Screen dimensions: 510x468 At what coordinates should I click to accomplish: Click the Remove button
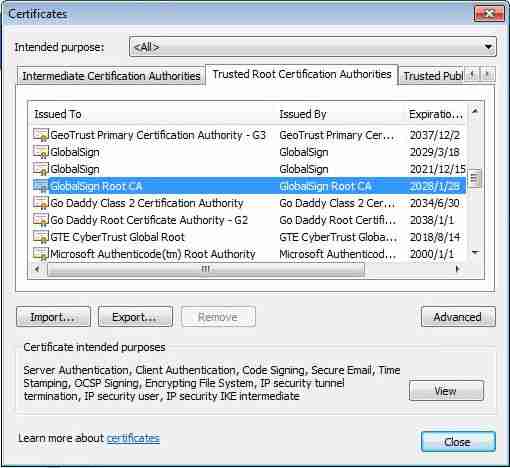coord(218,317)
